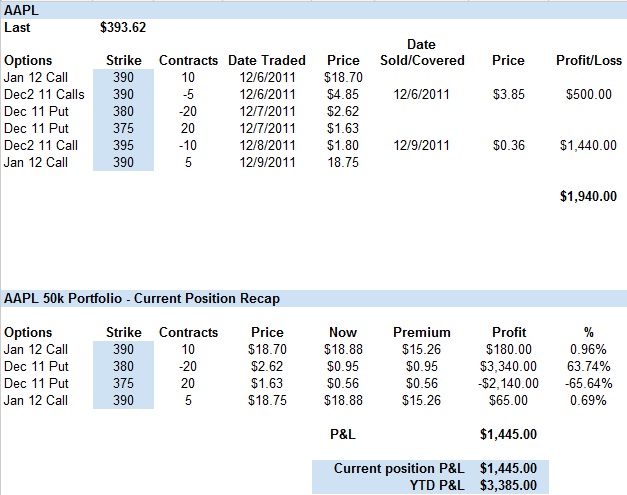The height and width of the screenshot is (495, 627).
Task: Click the $1,940.00 total profit cell
Action: [588, 197]
